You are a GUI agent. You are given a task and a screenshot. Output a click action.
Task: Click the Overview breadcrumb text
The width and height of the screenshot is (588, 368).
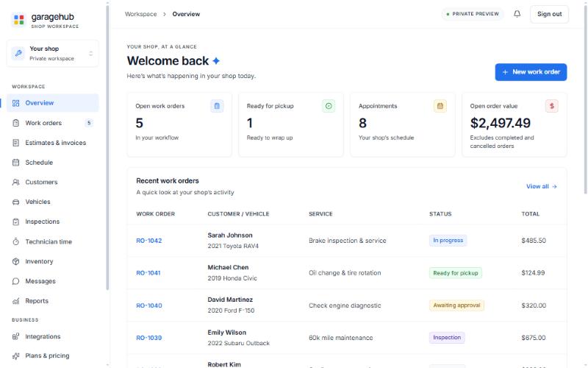(x=186, y=14)
